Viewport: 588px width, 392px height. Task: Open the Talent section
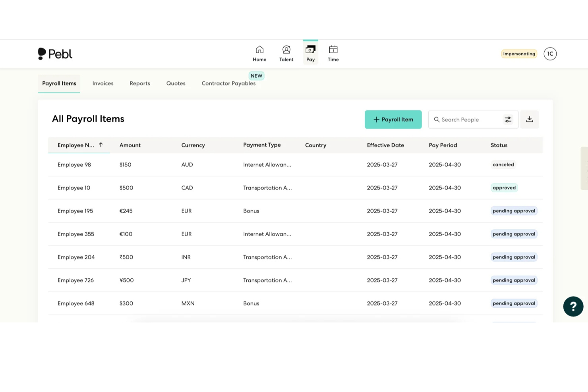(286, 54)
